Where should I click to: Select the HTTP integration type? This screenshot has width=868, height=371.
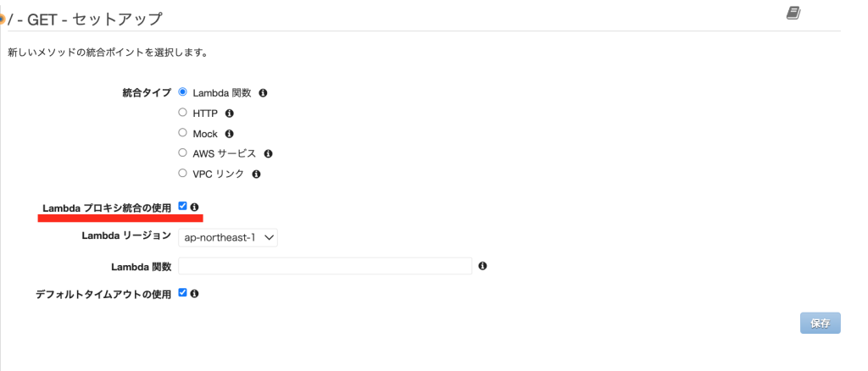(183, 112)
